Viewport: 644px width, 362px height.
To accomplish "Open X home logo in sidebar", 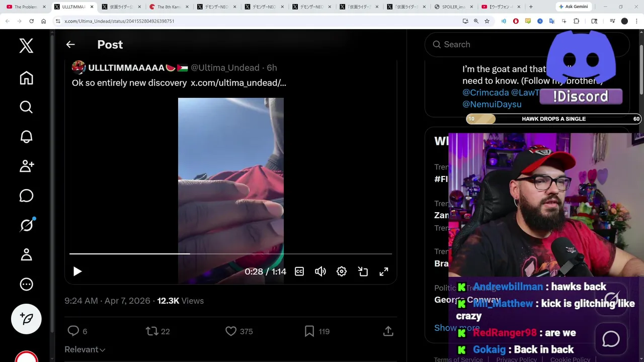I will click(x=26, y=46).
